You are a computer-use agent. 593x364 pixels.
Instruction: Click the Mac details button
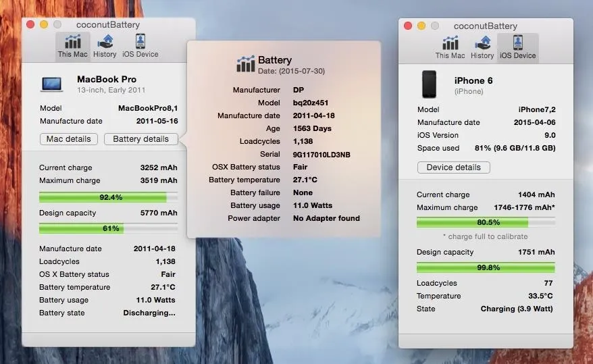click(x=68, y=139)
